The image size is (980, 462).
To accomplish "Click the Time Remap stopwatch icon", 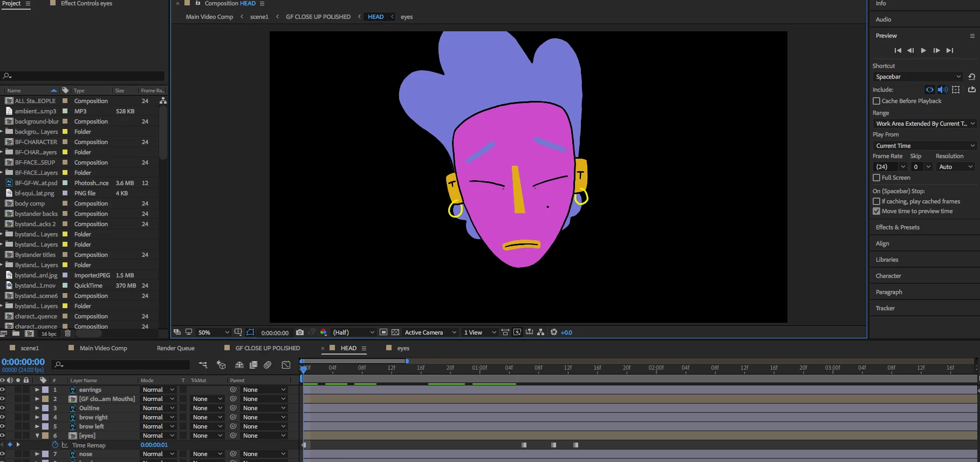I will 55,445.
